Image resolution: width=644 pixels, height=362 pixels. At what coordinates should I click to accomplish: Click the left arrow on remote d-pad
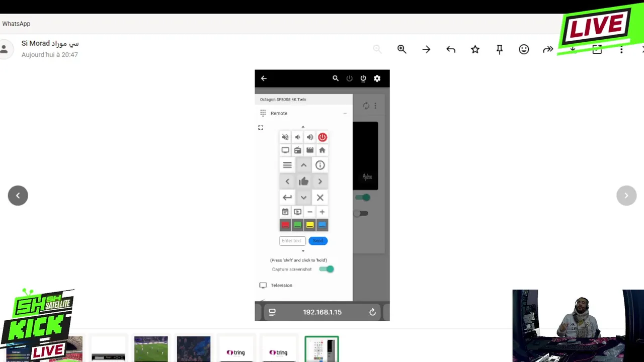point(287,182)
